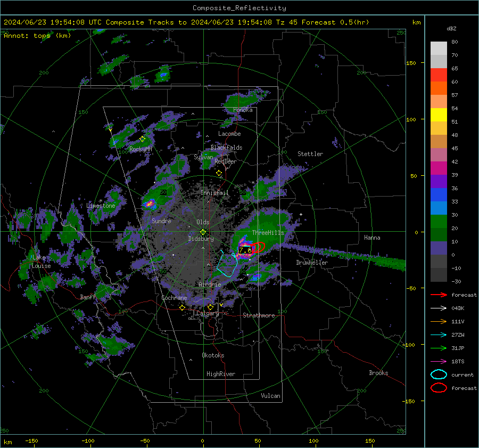Click the HighRiver city label

click(x=221, y=374)
